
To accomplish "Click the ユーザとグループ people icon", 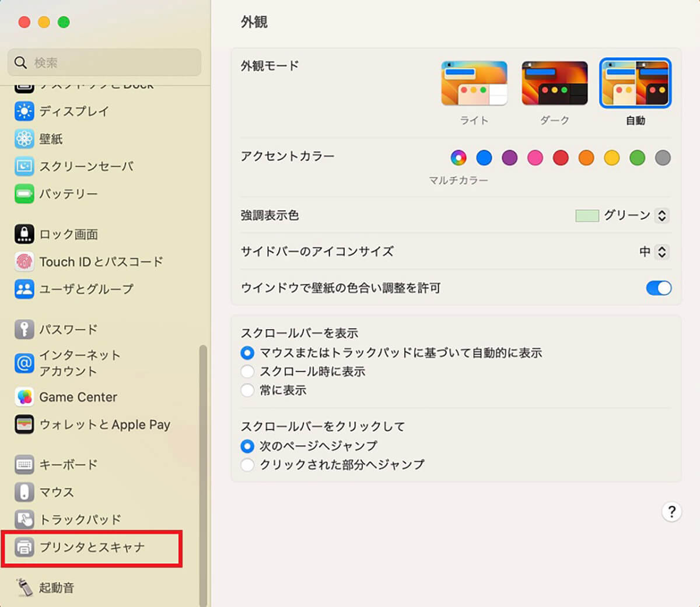I will [x=24, y=289].
